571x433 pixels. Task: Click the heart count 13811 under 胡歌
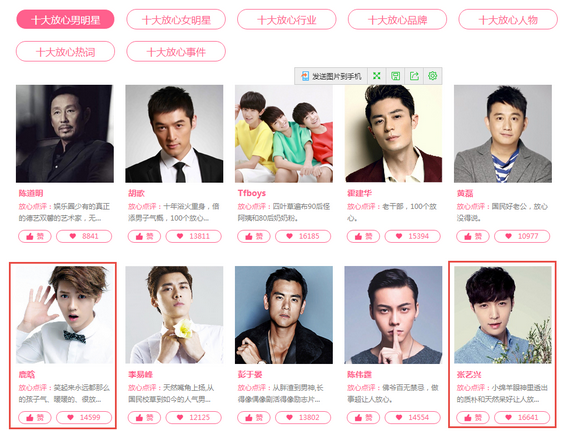click(194, 236)
